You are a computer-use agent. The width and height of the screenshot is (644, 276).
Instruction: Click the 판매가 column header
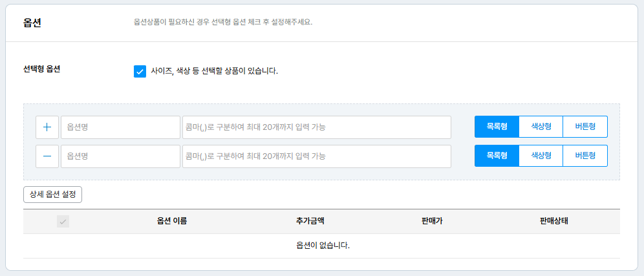[432, 222]
